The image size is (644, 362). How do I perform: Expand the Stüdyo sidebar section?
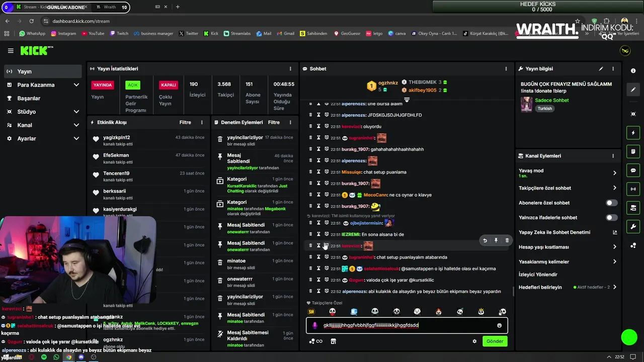point(43,112)
